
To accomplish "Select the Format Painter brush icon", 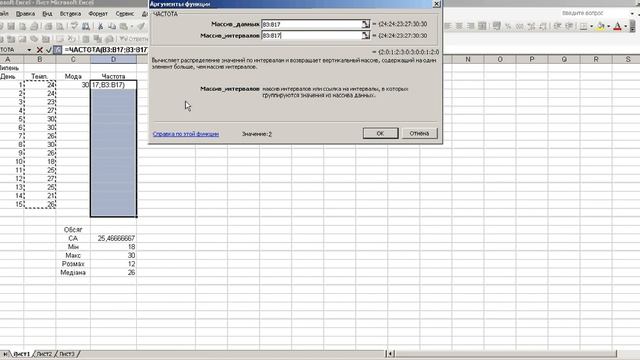I will pos(141,26).
